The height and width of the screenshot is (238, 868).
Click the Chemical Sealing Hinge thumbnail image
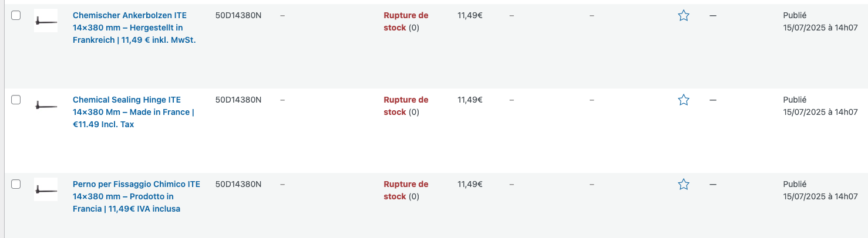[x=46, y=105]
